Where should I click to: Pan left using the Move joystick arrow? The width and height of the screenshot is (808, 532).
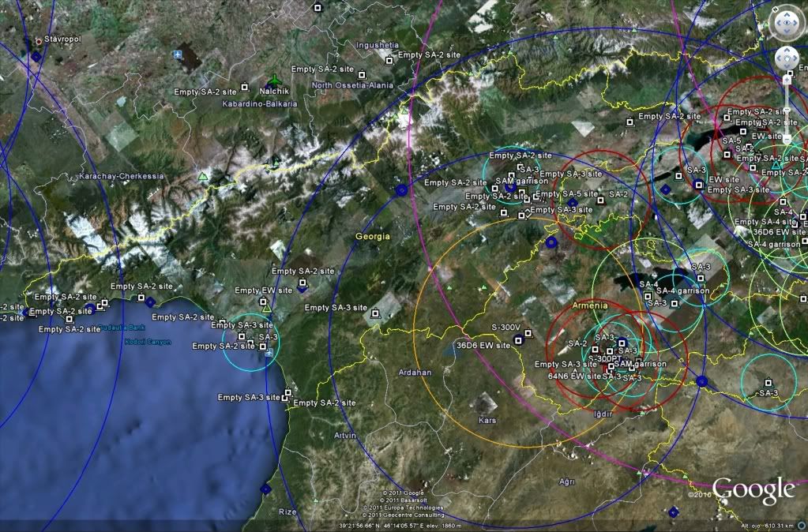778,58
